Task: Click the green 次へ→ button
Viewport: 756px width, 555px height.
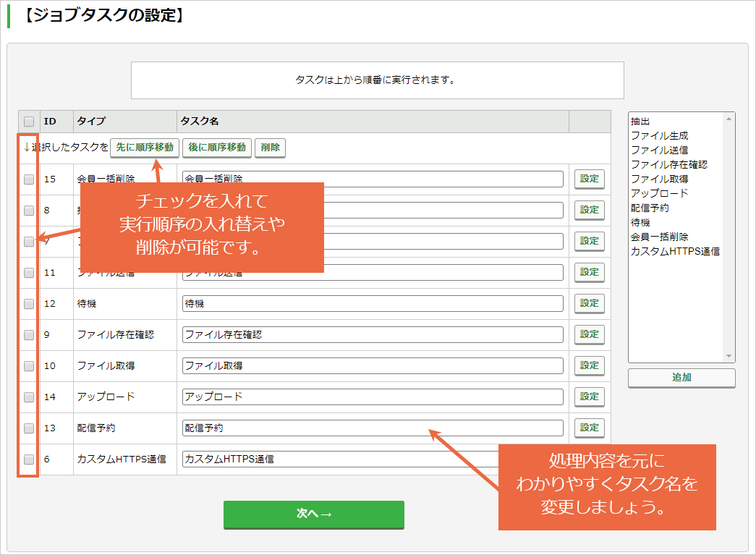Action: 314,514
